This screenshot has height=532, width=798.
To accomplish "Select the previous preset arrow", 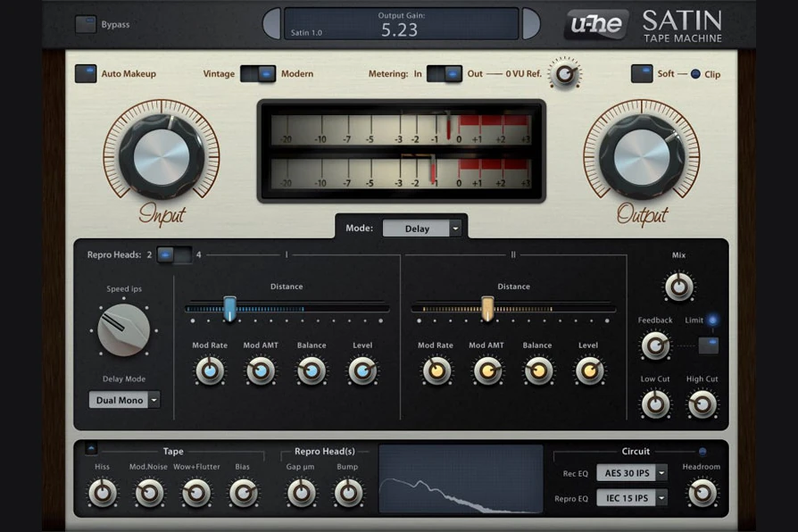I will [x=271, y=23].
